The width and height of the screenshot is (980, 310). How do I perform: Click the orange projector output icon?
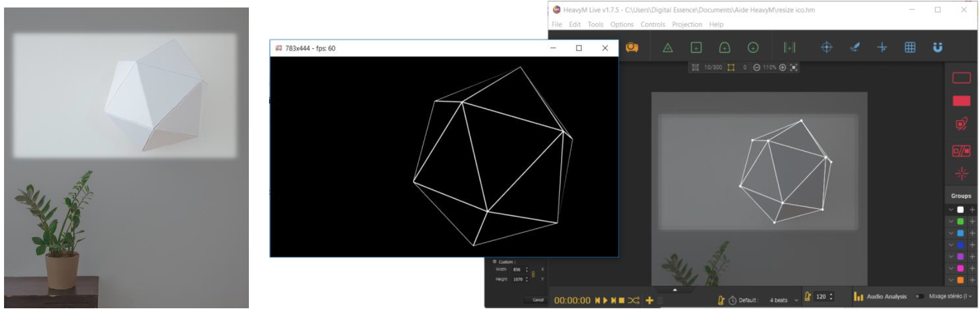pos(632,47)
